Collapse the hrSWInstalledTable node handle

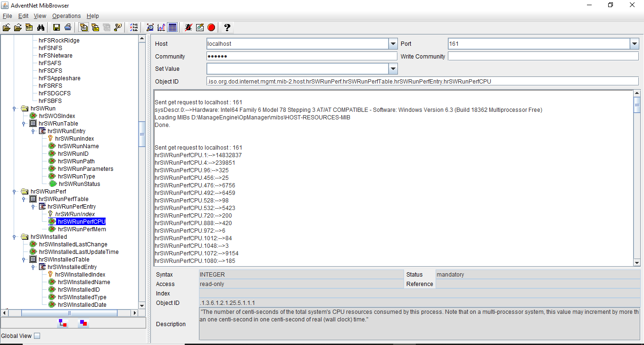[x=24, y=260]
